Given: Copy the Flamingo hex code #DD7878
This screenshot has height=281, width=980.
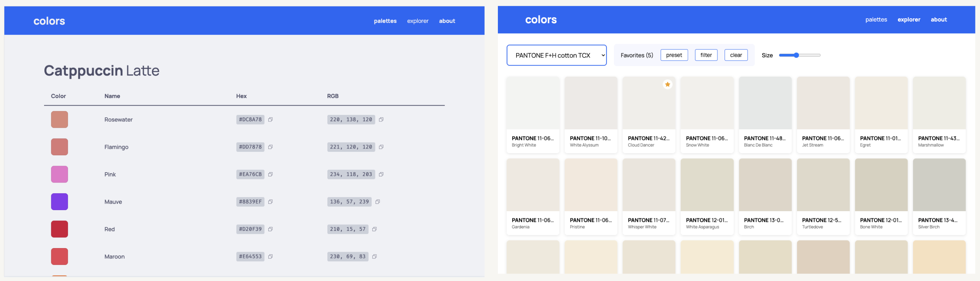Looking at the screenshot, I should click(x=270, y=147).
